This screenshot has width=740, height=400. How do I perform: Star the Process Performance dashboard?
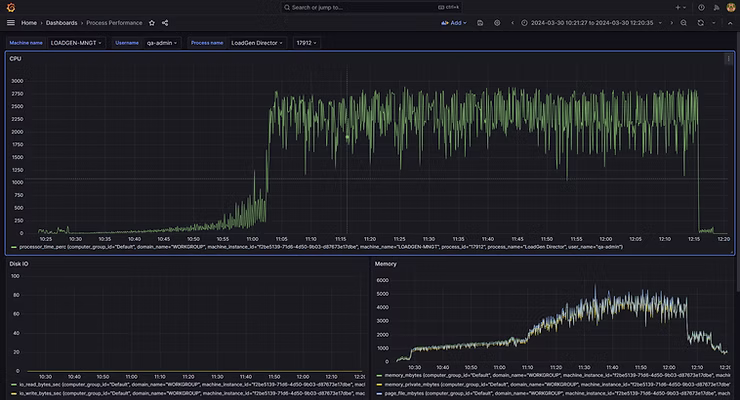click(x=151, y=23)
